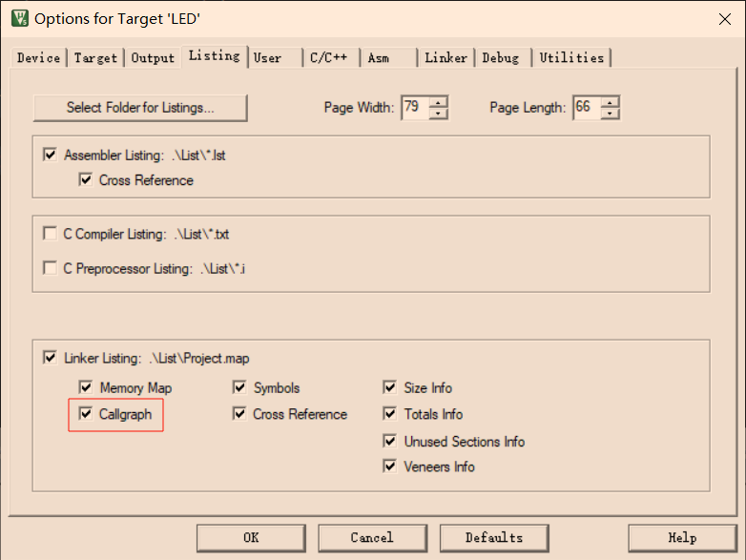Toggle Assembler Listing checkbox

click(50, 155)
